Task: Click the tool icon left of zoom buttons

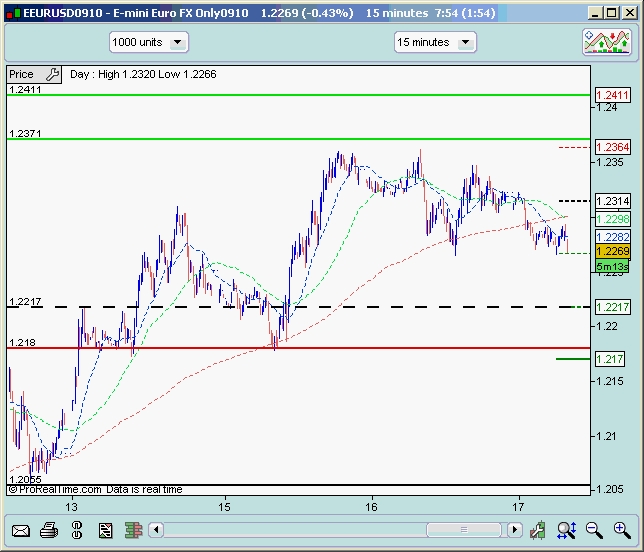Action: point(539,530)
